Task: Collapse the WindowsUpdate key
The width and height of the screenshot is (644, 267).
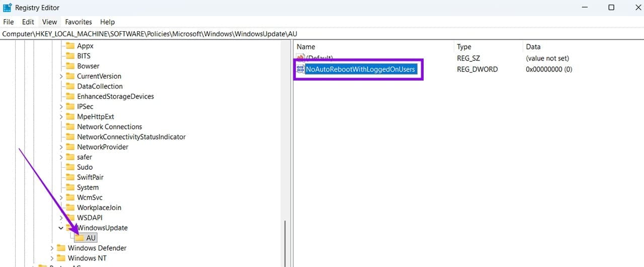Action: [61, 228]
